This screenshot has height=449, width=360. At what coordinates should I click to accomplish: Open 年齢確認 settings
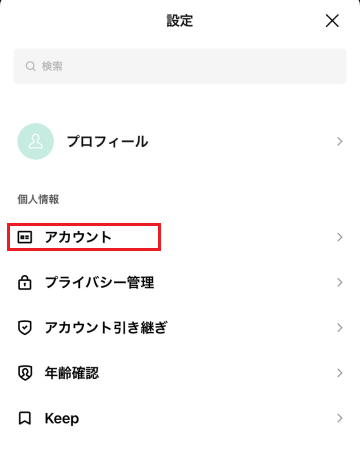pos(180,373)
